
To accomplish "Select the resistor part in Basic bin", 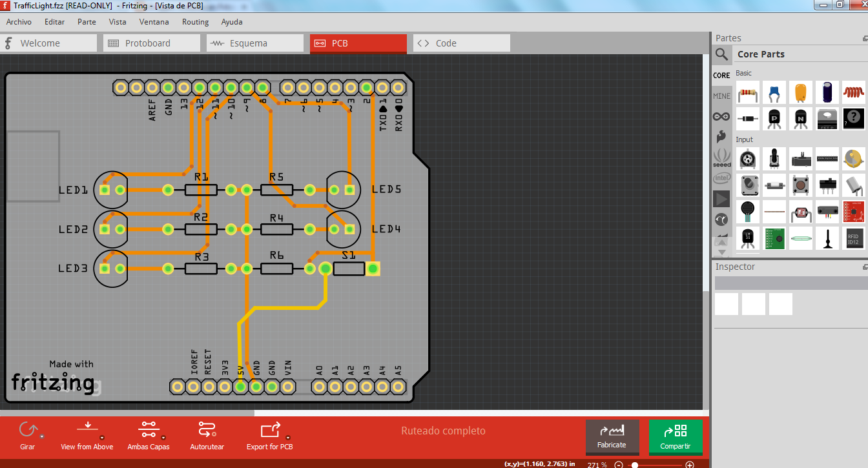I will click(x=747, y=92).
